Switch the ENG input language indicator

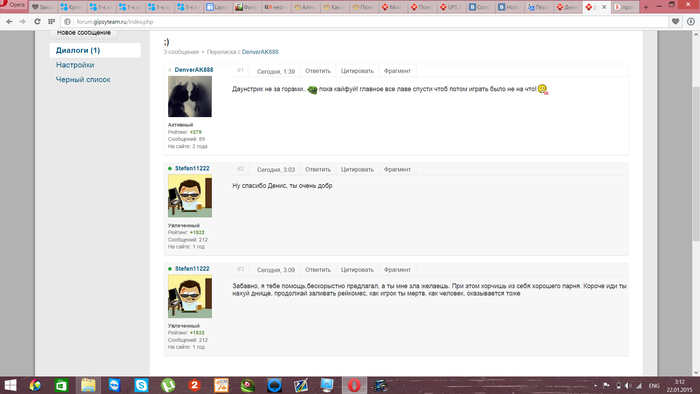point(654,386)
